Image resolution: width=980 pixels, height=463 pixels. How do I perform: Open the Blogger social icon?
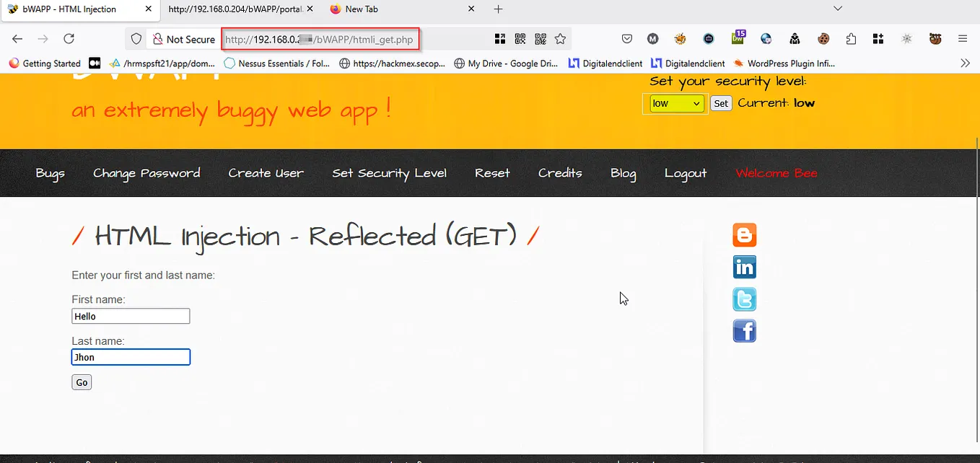pyautogui.click(x=744, y=234)
